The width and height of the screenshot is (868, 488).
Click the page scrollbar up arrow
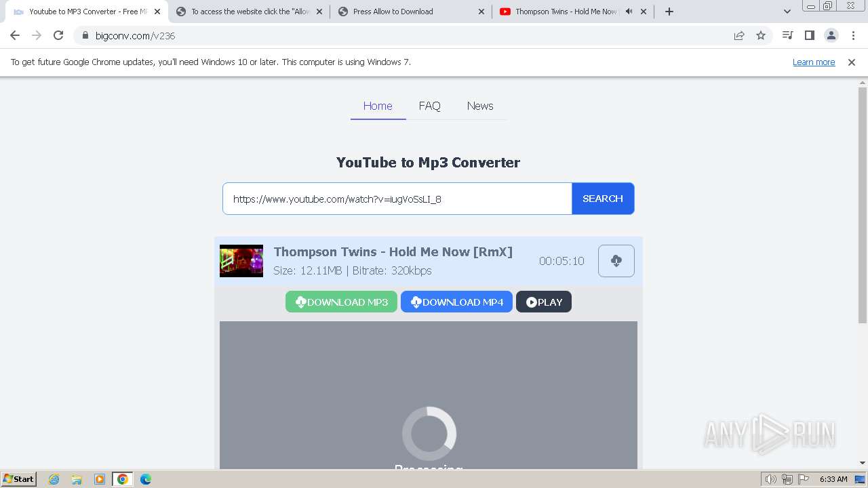(x=863, y=82)
